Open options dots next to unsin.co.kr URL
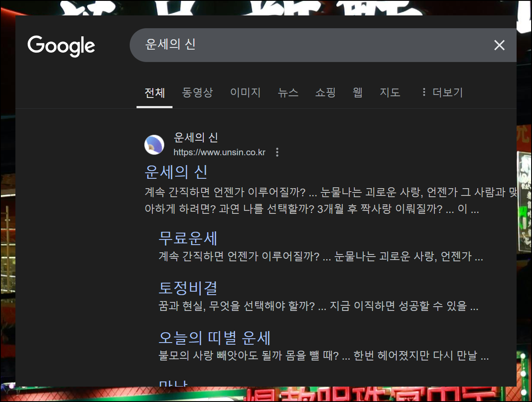This screenshot has height=402, width=532. (x=277, y=152)
